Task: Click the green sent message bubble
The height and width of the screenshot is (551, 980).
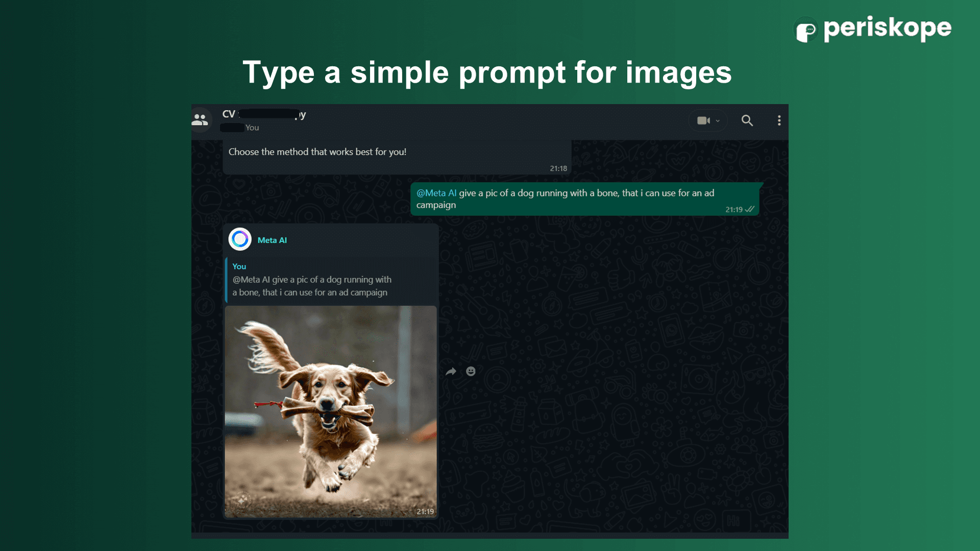Action: 584,199
